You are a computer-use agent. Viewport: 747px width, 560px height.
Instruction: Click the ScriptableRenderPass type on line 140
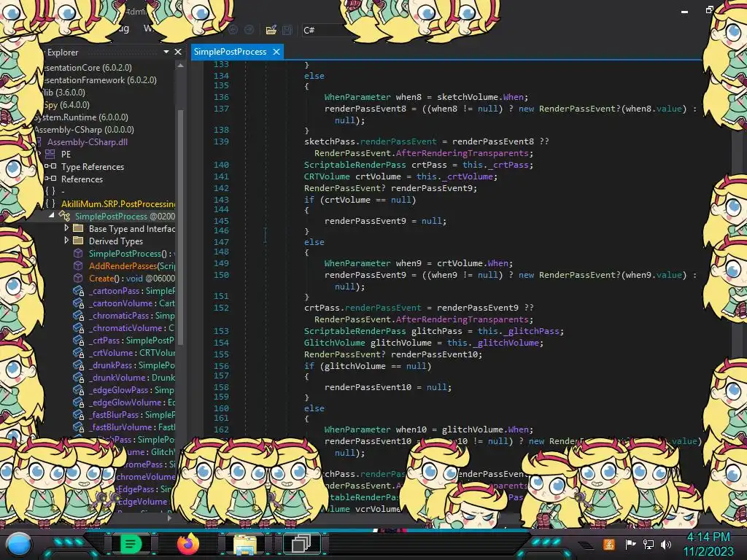[x=355, y=165]
